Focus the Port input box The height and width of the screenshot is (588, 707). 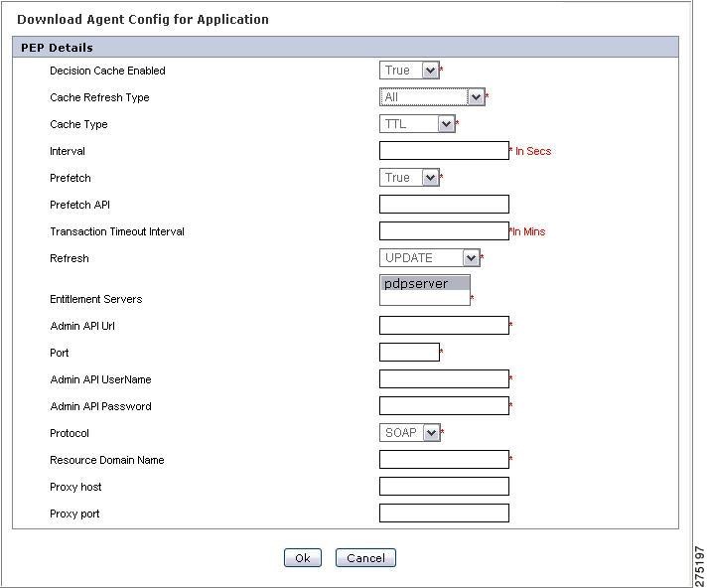click(409, 353)
